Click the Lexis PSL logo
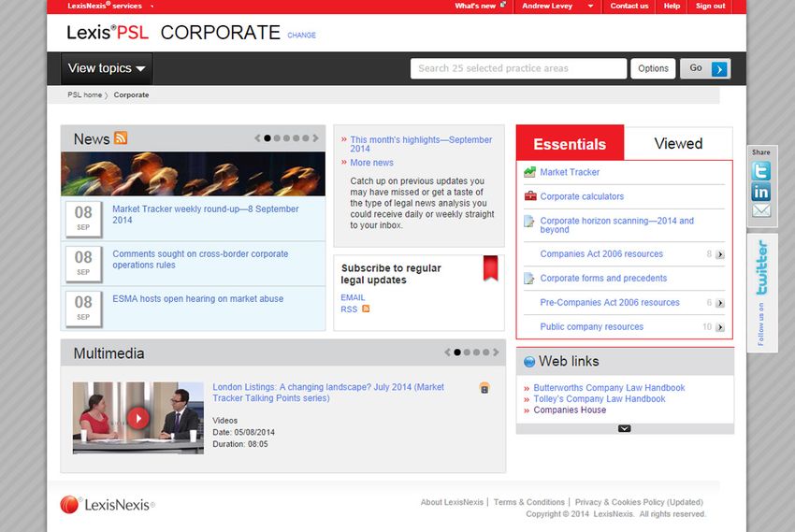The width and height of the screenshot is (795, 532). point(108,33)
